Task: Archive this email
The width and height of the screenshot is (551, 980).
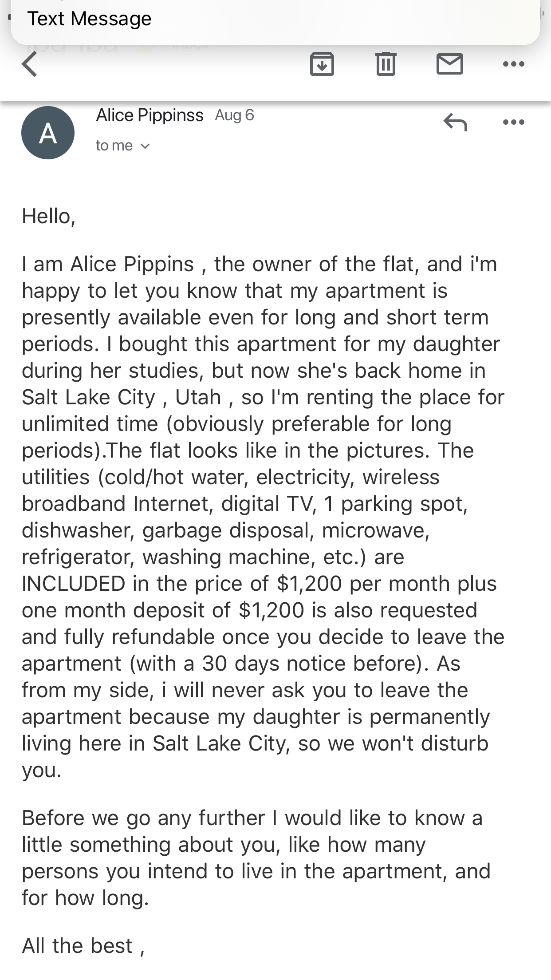Action: pyautogui.click(x=322, y=64)
